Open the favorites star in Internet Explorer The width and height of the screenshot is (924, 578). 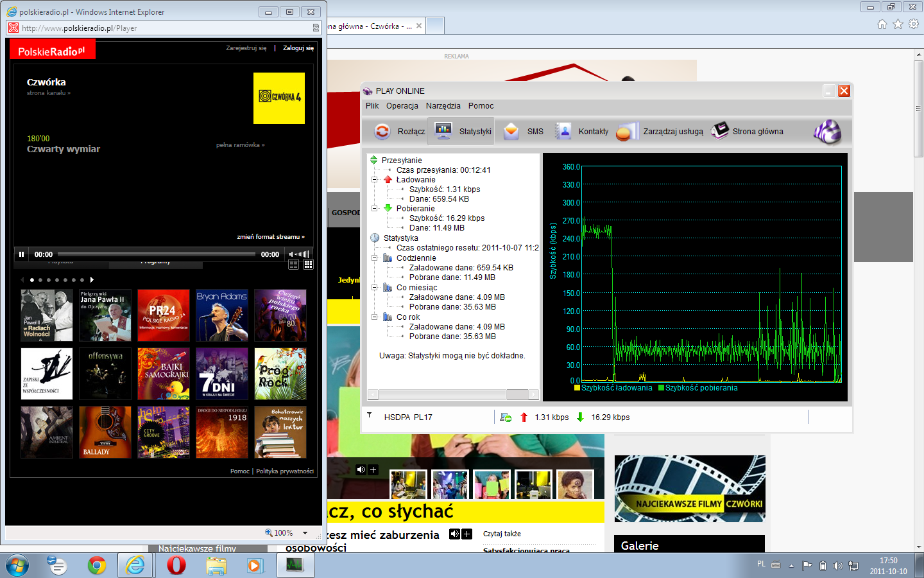click(x=898, y=24)
